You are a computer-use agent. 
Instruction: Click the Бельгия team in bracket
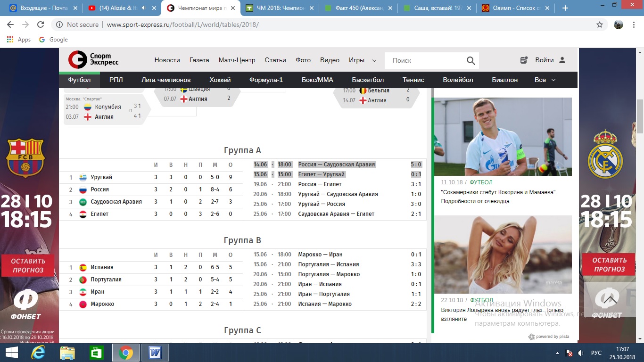click(x=379, y=90)
